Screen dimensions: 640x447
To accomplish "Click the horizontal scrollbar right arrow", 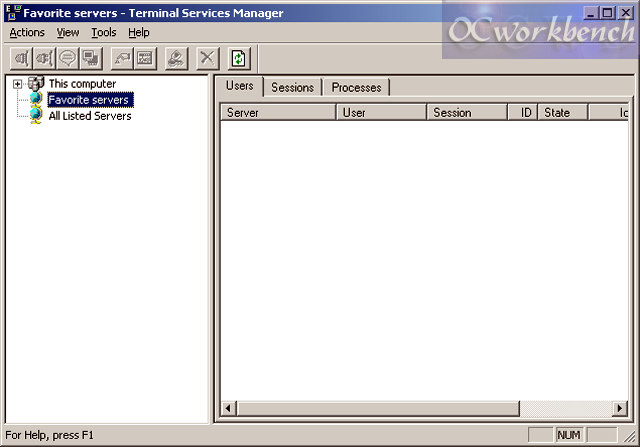I will click(x=620, y=408).
